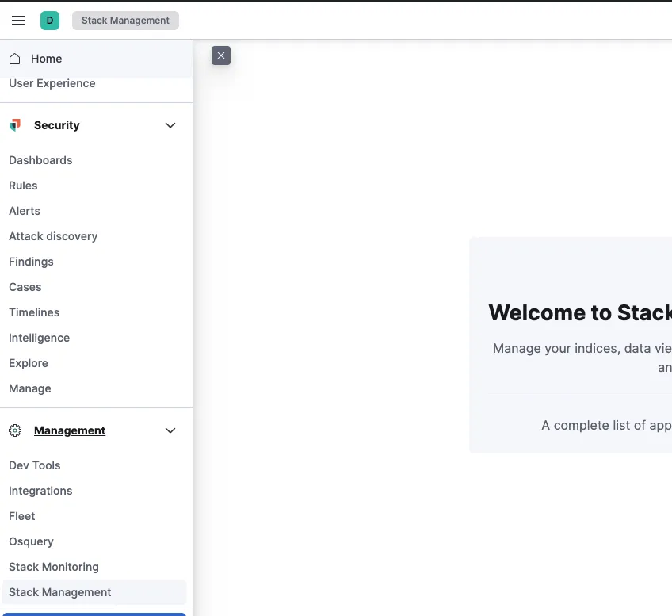Open Dev Tools under Management
This screenshot has width=672, height=616.
coord(35,465)
